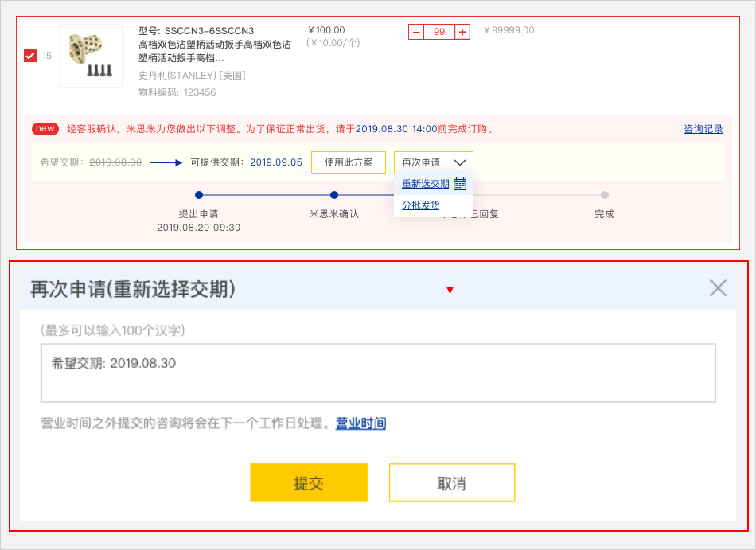
Task: Open the product thumbnail image
Action: point(90,56)
